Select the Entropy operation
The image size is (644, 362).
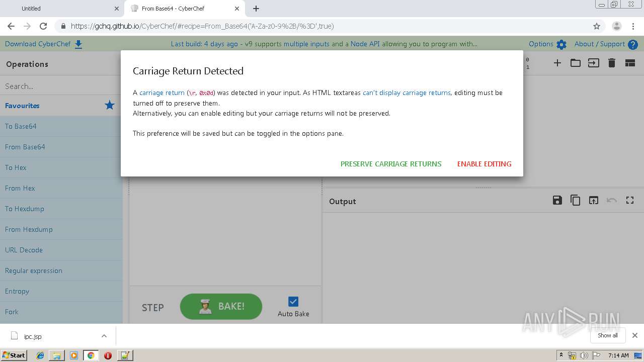click(61, 291)
